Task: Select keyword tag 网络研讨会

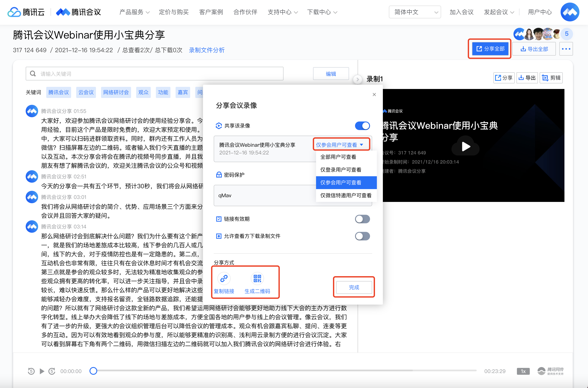Action: [116, 92]
